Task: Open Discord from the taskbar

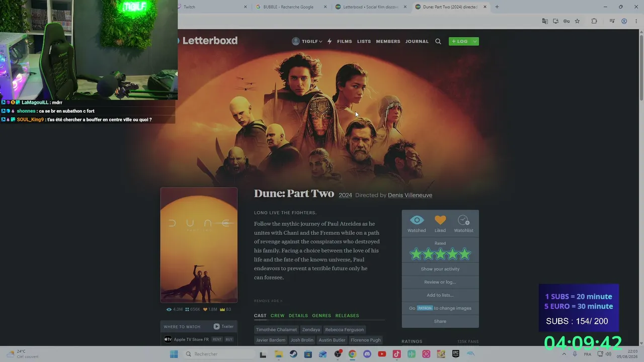Action: click(x=367, y=354)
